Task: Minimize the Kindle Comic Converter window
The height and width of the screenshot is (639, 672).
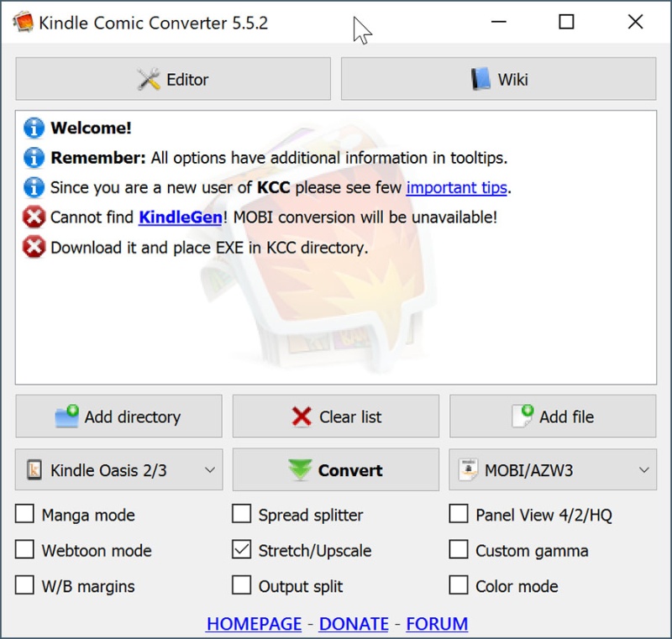Action: pos(498,22)
